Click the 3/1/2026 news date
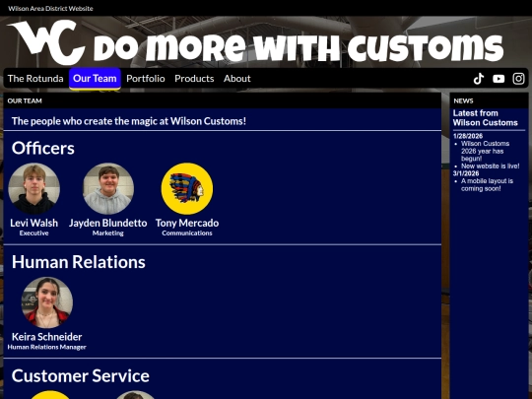This screenshot has height=399, width=532. pyautogui.click(x=466, y=173)
